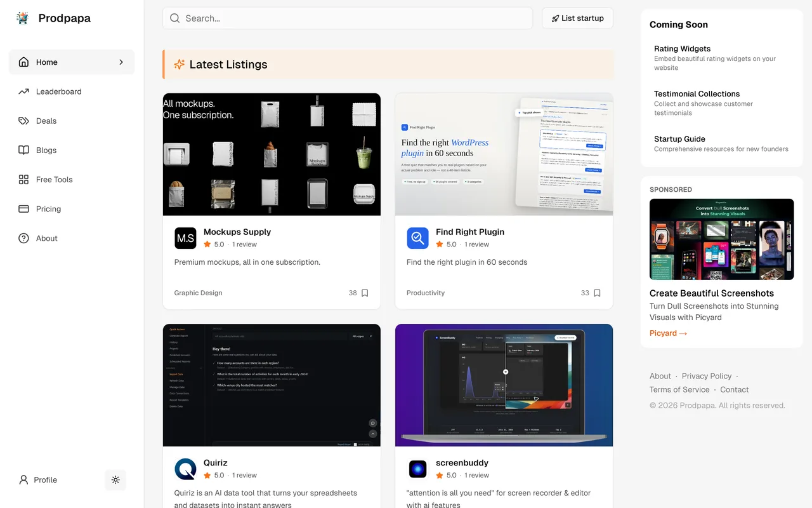The height and width of the screenshot is (508, 812).
Task: Click the Quiriz rating star
Action: 207,475
